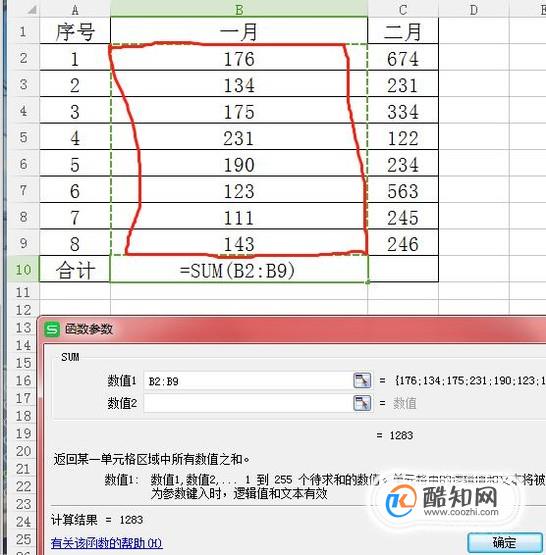This screenshot has height=555, width=546.
Task: Click the 合计 cell
Action: click(75, 270)
